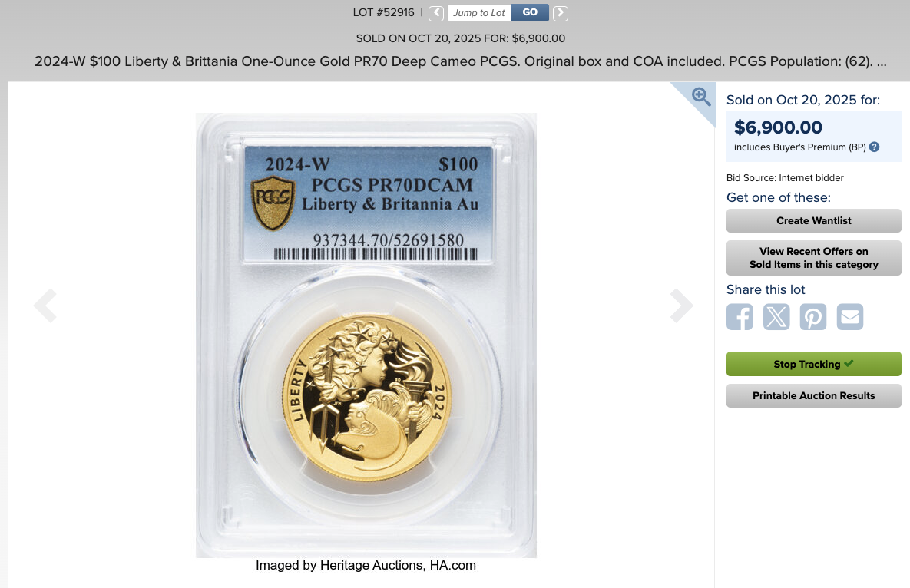The height and width of the screenshot is (588, 910).
Task: Toggle the Stop Tracking button
Action: pyautogui.click(x=814, y=364)
